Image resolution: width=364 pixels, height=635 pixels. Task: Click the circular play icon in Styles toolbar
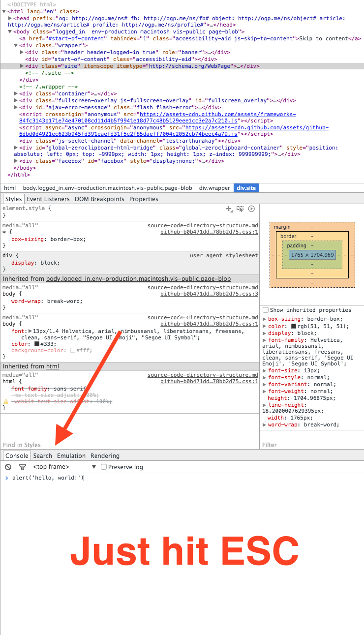tap(251, 209)
